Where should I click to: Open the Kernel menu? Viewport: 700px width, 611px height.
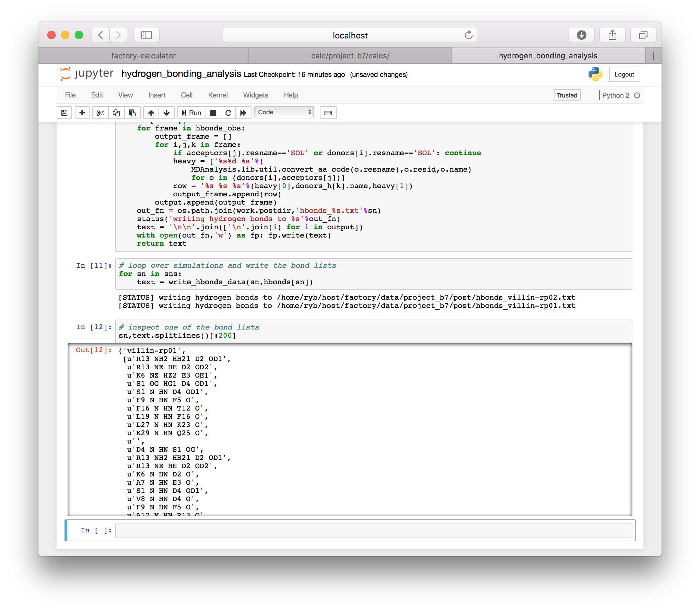(x=218, y=95)
